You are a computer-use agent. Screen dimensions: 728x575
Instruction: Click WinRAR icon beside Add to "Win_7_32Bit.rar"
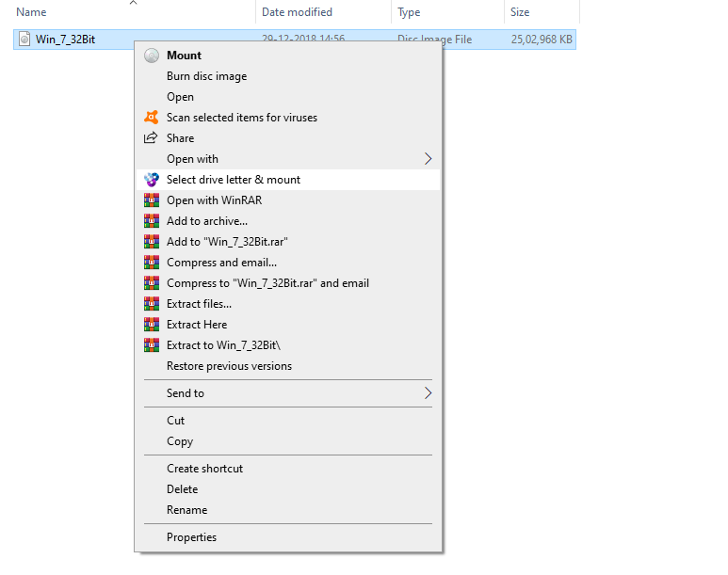152,241
